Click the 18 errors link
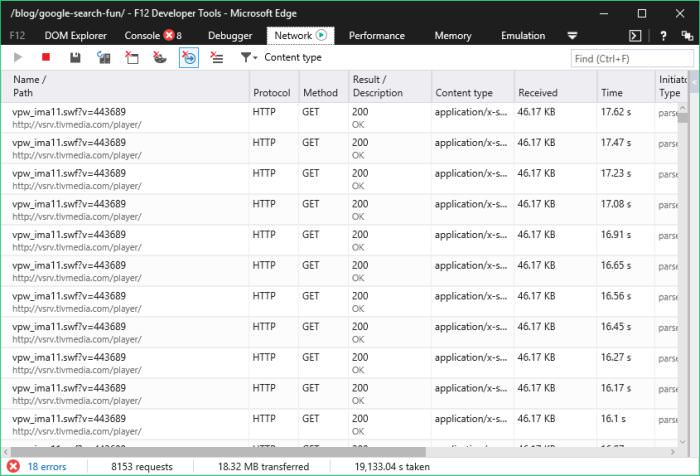 [47, 467]
